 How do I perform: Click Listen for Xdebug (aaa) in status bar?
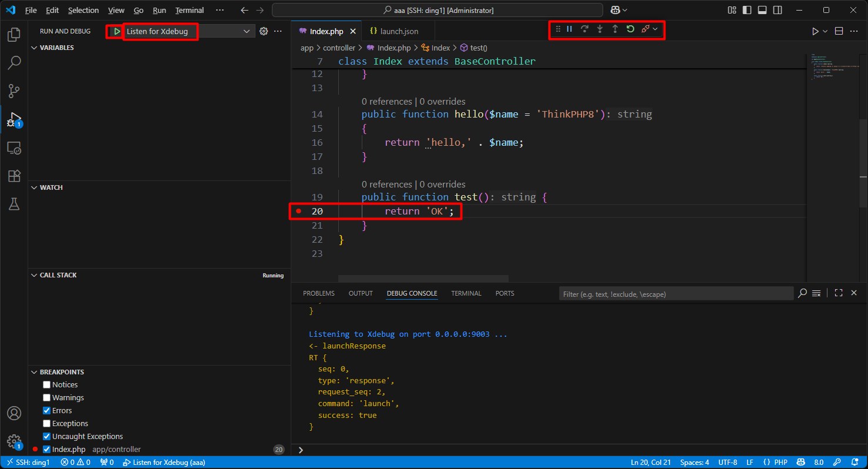[x=164, y=463]
